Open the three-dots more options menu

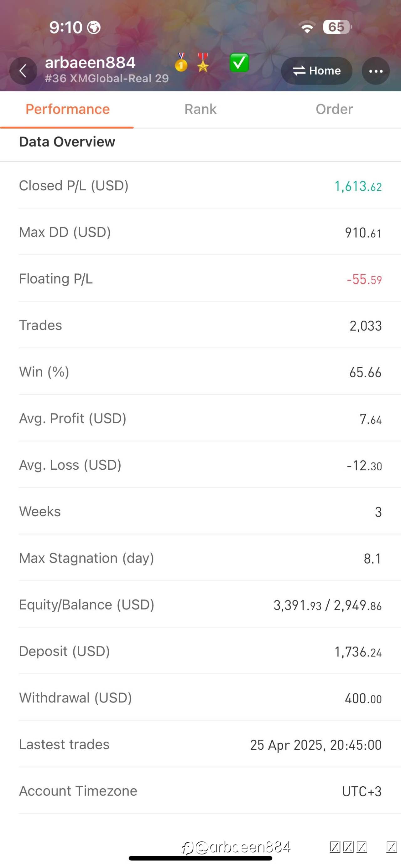tap(375, 71)
